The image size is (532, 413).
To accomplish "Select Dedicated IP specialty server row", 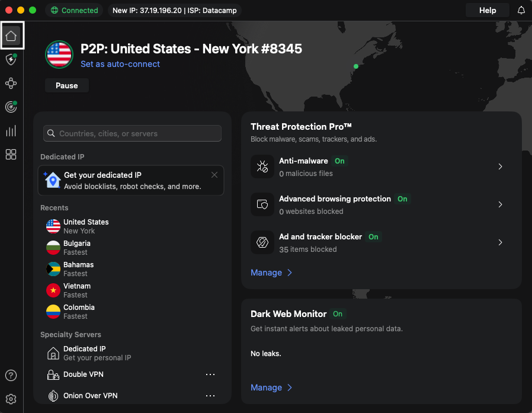I will pos(132,353).
